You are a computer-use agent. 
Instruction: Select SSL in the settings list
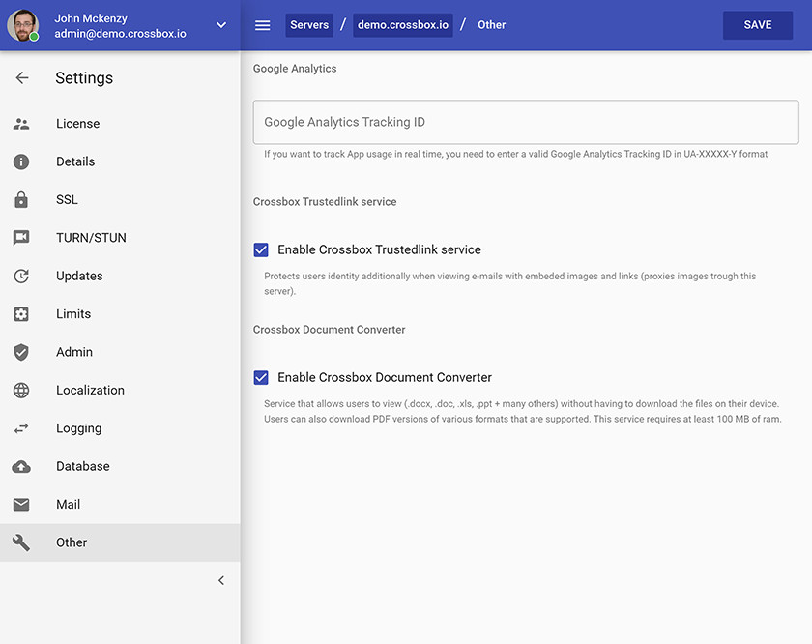point(120,199)
